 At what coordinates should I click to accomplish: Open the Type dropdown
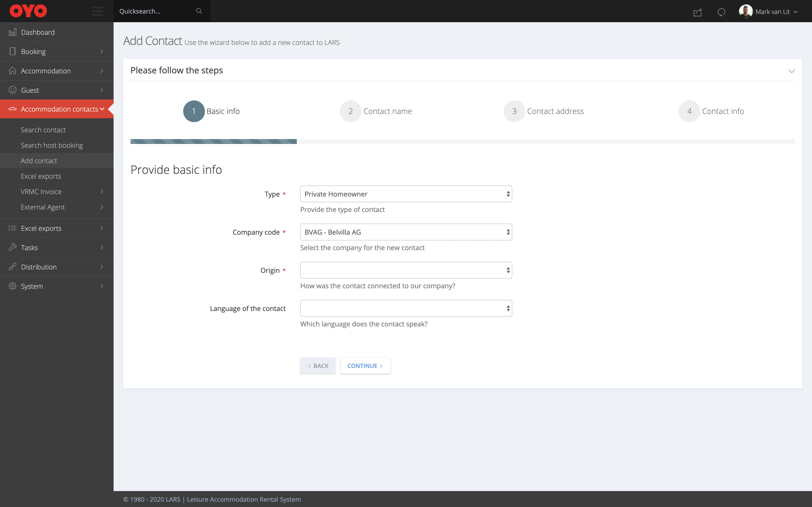(x=406, y=194)
